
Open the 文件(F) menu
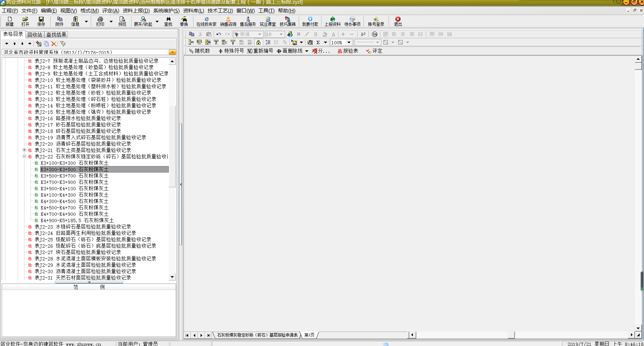(29, 11)
